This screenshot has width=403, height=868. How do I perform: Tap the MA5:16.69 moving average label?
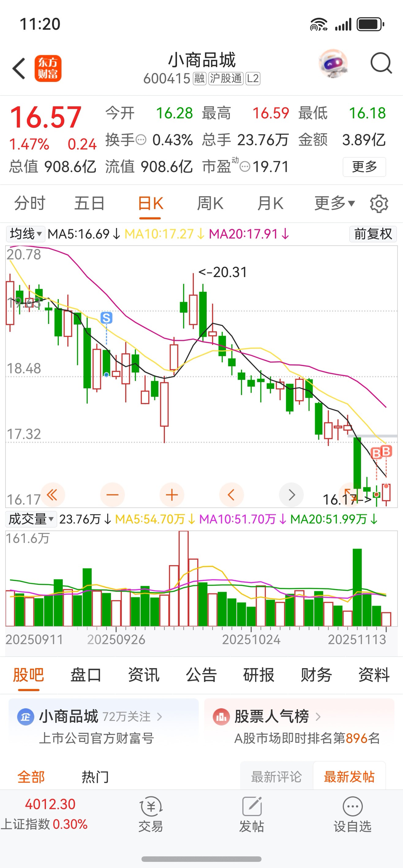point(84,234)
